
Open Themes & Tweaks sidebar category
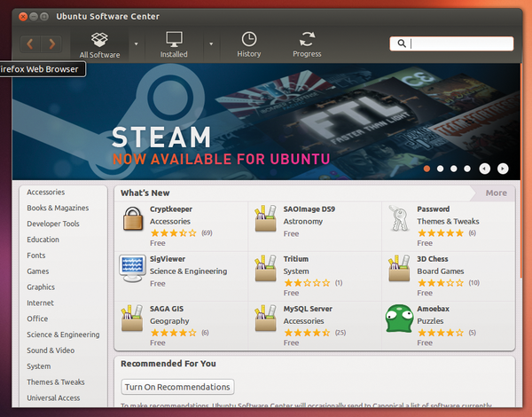(56, 382)
